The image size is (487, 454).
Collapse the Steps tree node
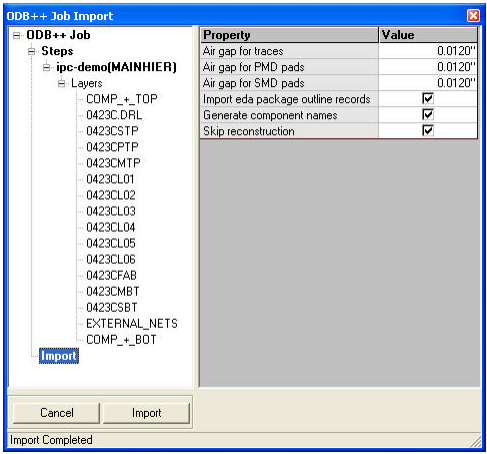[x=31, y=51]
